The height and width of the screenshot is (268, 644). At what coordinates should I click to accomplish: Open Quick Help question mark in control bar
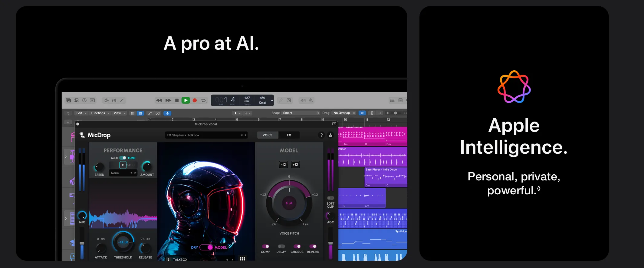click(84, 100)
